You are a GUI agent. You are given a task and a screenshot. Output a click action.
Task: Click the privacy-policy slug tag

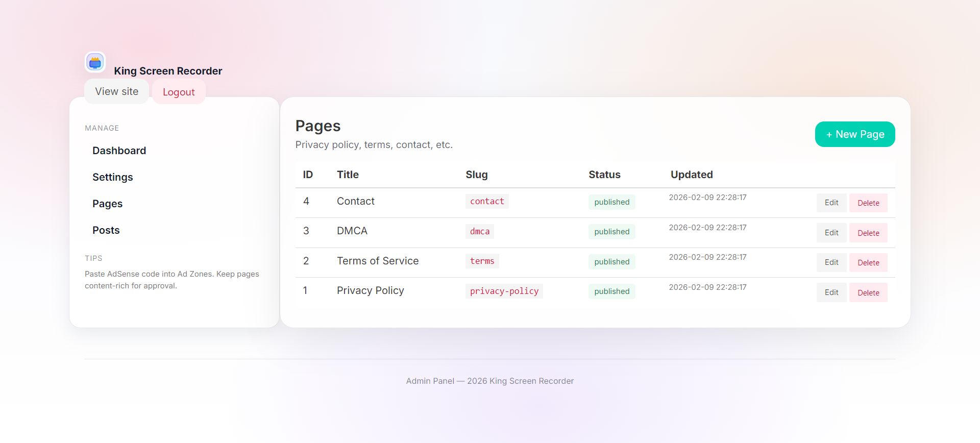tap(504, 291)
